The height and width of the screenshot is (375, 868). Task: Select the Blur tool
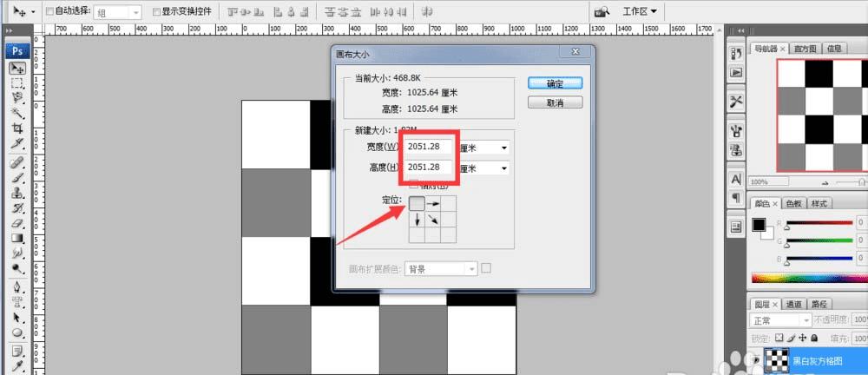tap(17, 253)
